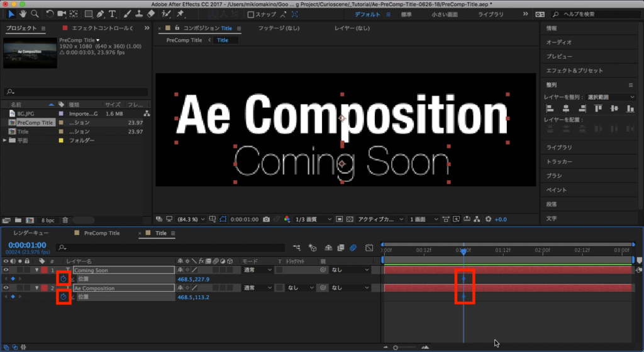Hide the Coming Soon layer eye

[6, 270]
